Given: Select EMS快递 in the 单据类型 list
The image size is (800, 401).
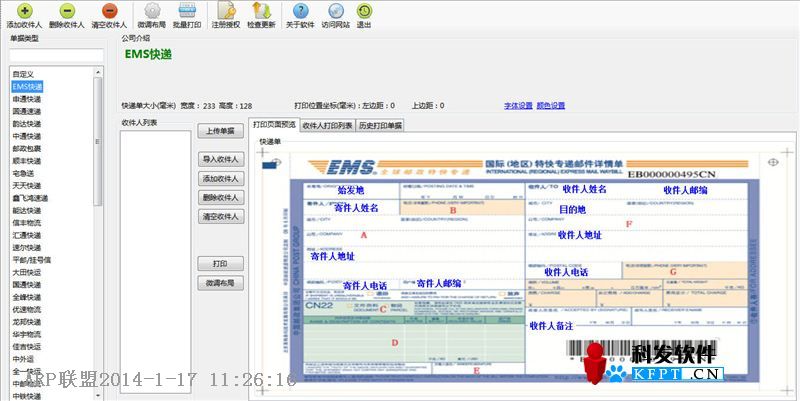Looking at the screenshot, I should click(27, 87).
